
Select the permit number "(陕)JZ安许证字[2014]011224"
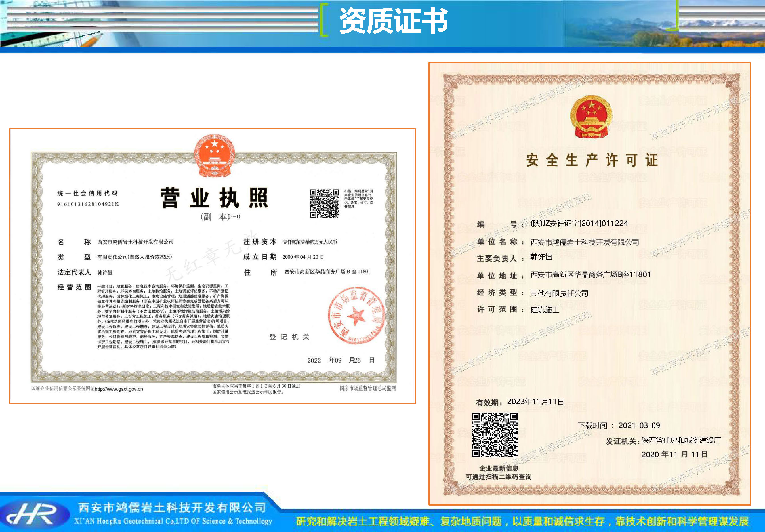tap(579, 223)
